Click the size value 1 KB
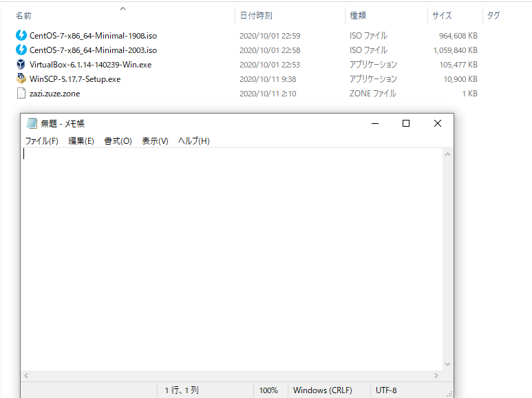The height and width of the screenshot is (398, 532). [469, 94]
